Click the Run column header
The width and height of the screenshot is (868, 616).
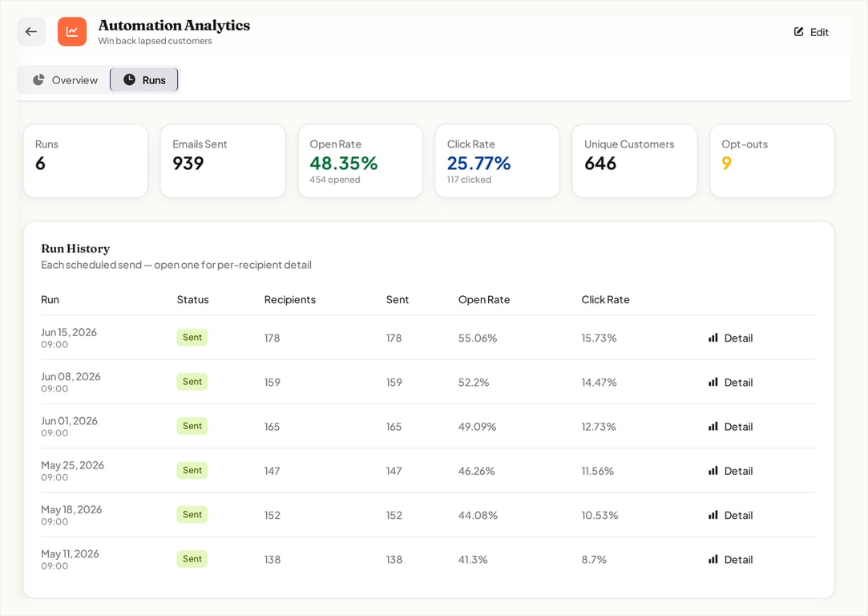(x=50, y=300)
